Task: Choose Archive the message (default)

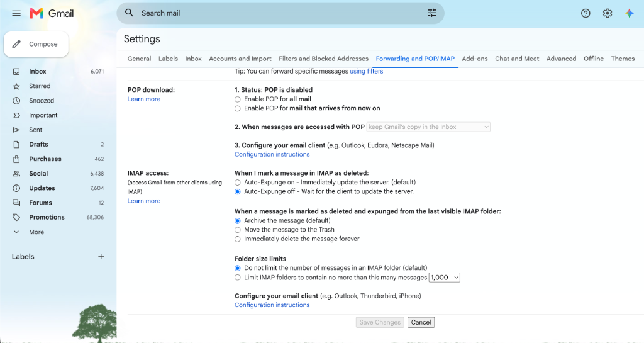Action: pyautogui.click(x=237, y=220)
